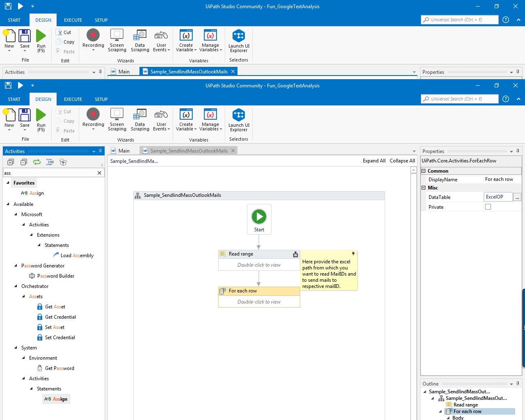Open Data Scraping in the lower window ribbon
Image resolution: width=525 pixels, height=420 pixels.
[x=140, y=119]
